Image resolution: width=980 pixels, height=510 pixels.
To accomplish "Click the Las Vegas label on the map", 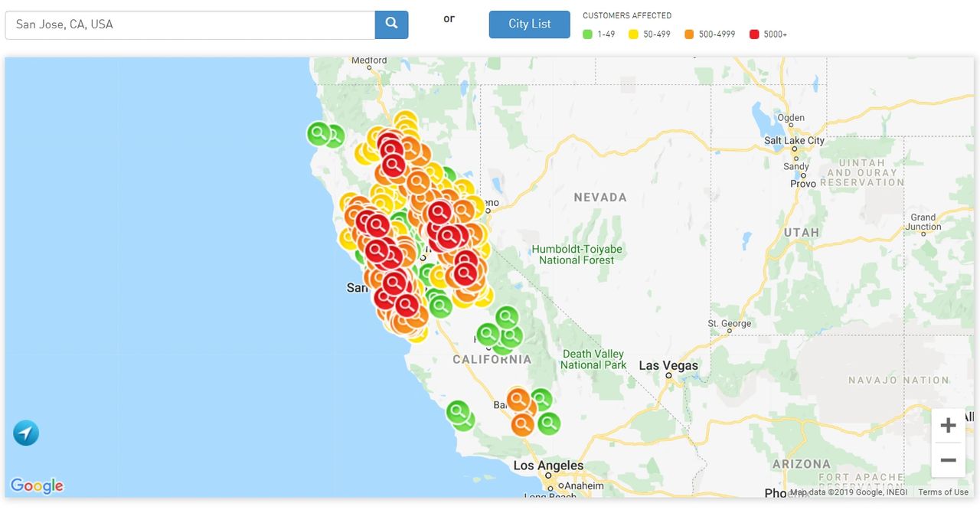I will (668, 365).
